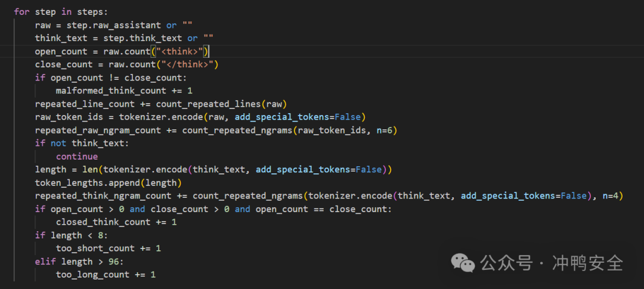644x289 pixels.
Task: Click the repeated_think_ngram_count line
Action: [329, 196]
